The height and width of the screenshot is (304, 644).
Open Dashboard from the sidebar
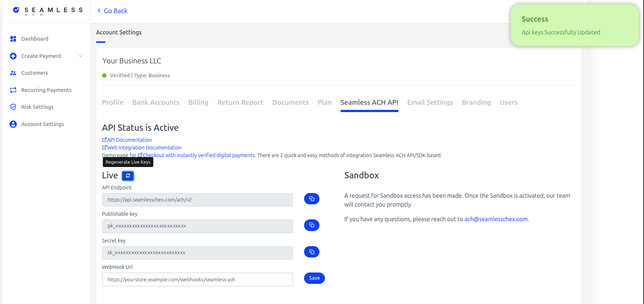35,39
